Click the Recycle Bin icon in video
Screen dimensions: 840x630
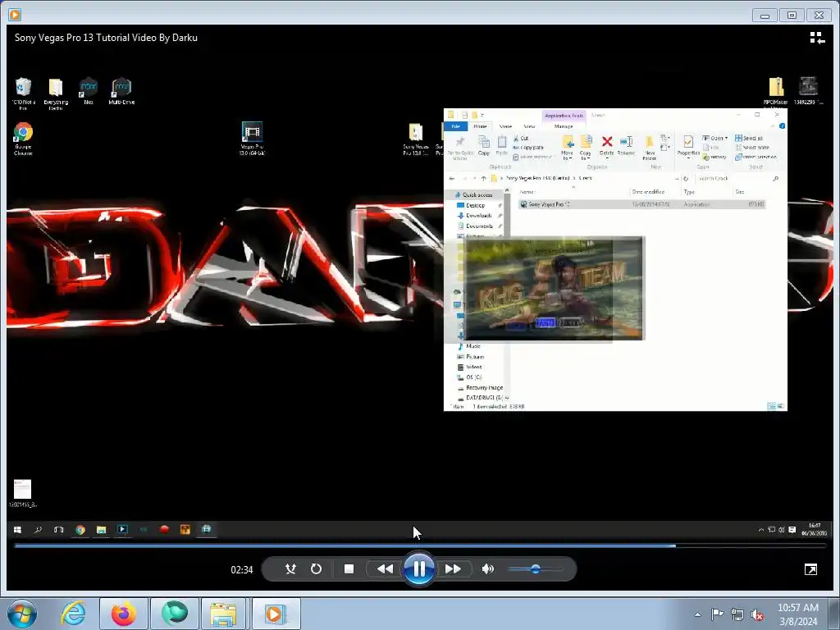click(23, 94)
